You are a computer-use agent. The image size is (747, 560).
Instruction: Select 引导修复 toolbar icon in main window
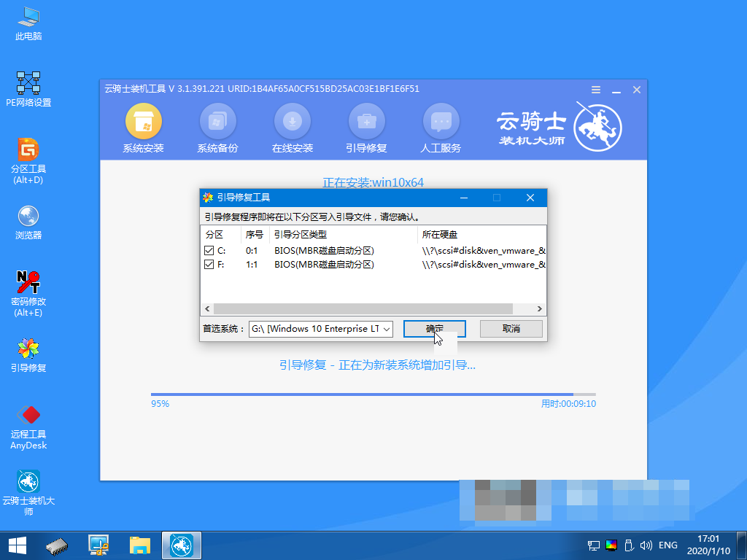click(x=366, y=128)
